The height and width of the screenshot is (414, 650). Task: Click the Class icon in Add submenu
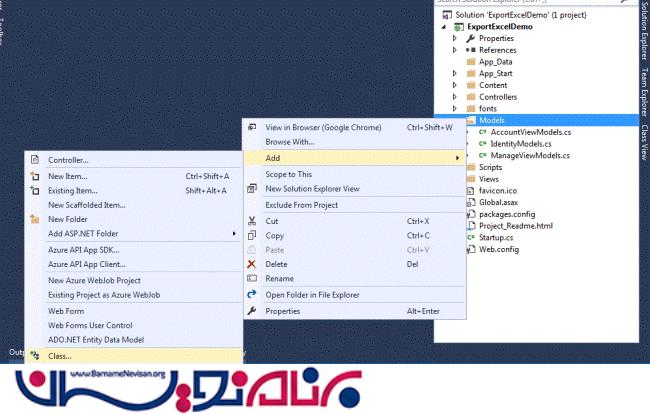click(35, 356)
